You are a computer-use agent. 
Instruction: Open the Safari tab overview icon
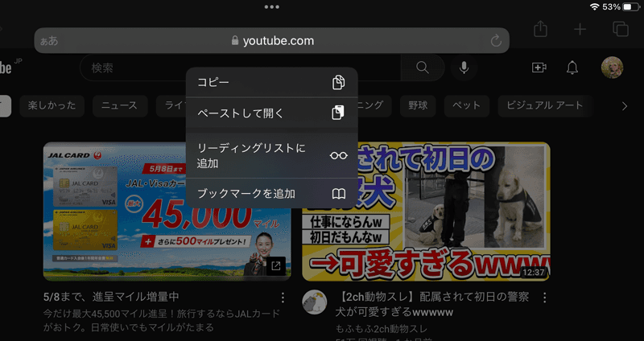[x=621, y=29]
